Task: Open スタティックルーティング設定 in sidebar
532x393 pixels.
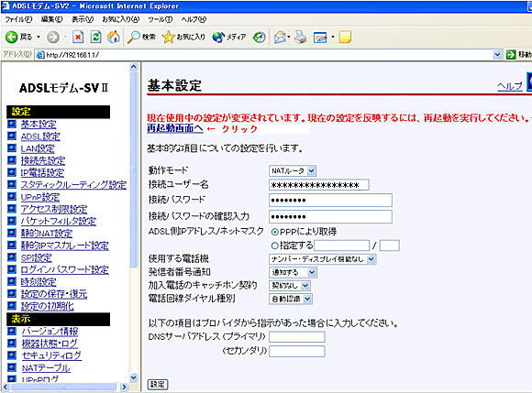Action: [x=73, y=185]
